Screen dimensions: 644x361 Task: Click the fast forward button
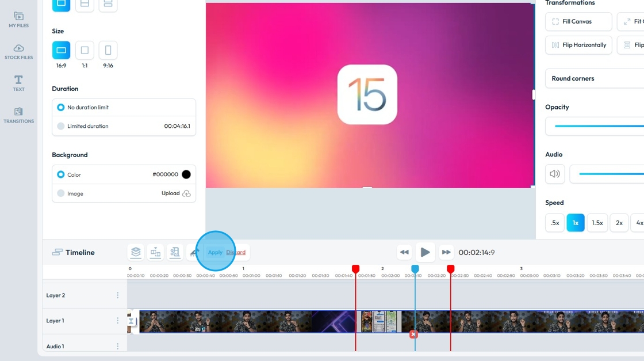tap(446, 252)
